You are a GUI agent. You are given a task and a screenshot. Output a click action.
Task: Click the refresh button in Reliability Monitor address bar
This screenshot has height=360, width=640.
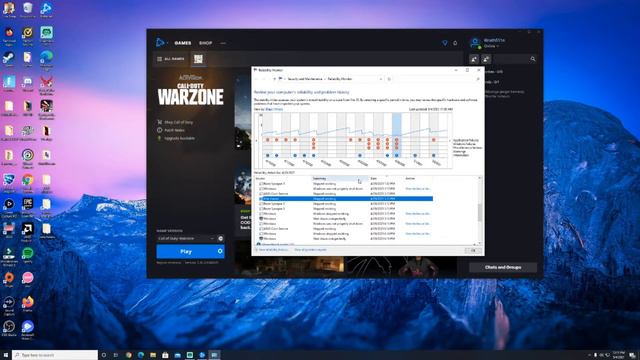[x=389, y=79]
